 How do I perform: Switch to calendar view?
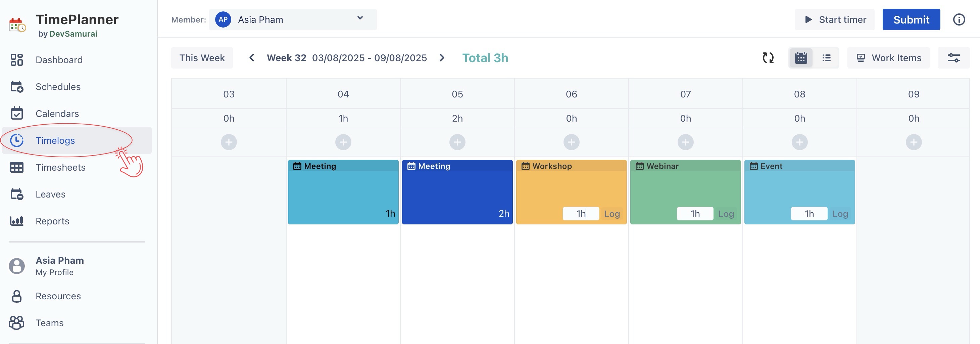(800, 58)
